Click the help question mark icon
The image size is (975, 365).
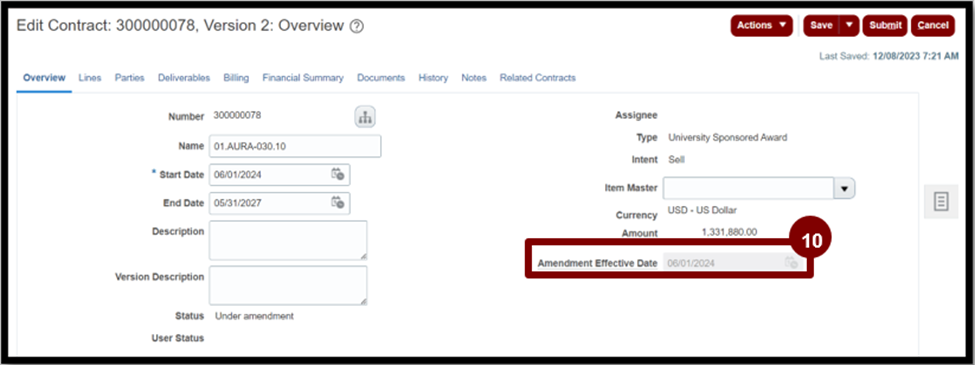click(357, 26)
